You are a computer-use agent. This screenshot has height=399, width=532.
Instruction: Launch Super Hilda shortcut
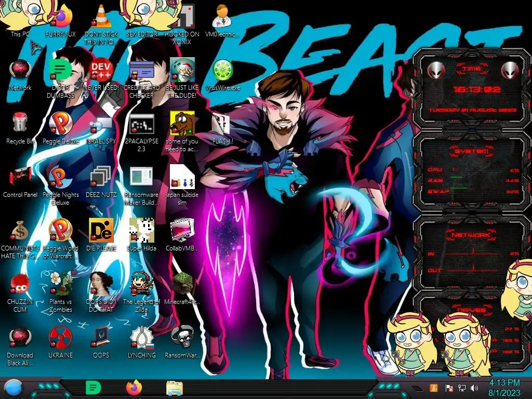[x=141, y=235]
